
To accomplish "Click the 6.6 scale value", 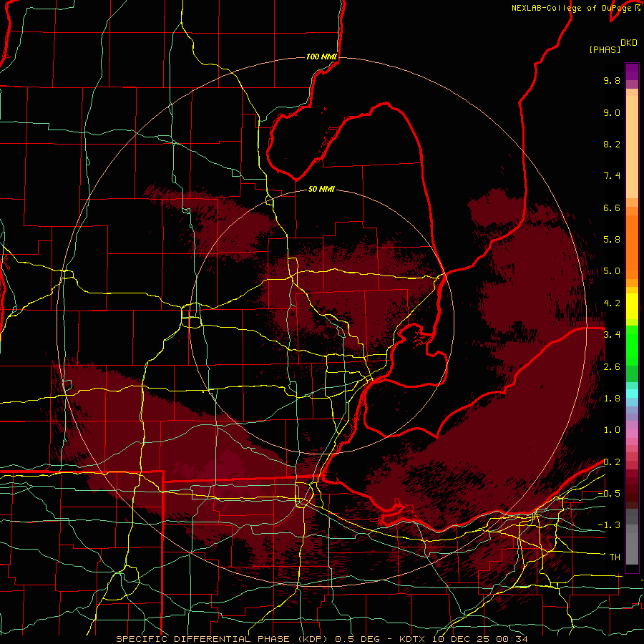I will coord(612,208).
